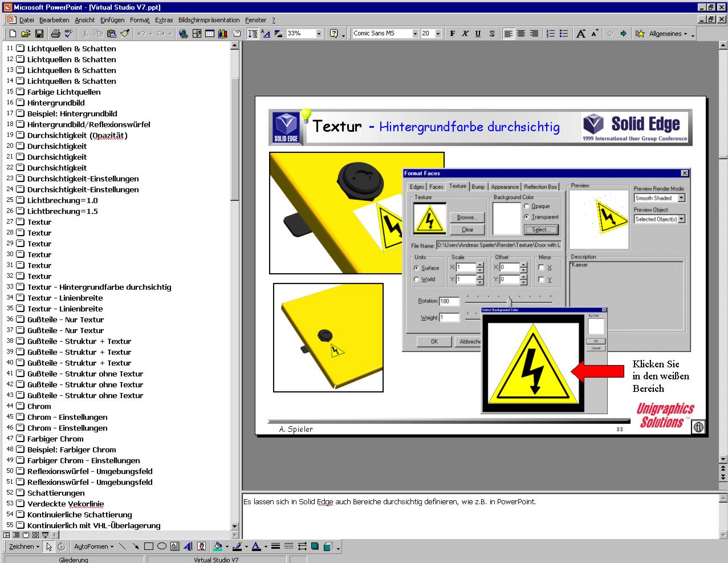Open the zoom percentage dropdown showing 33%
Image resolution: width=728 pixels, height=563 pixels.
coord(319,34)
